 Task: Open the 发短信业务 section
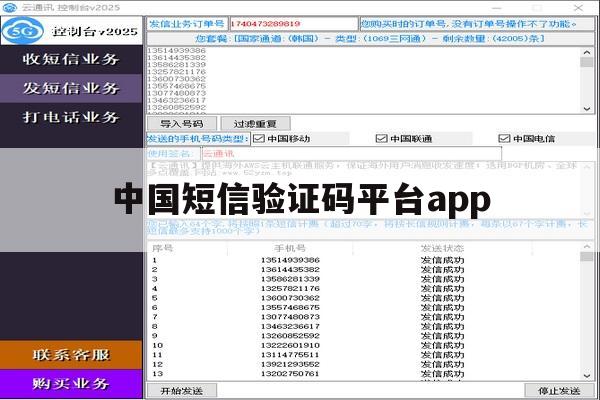(71, 88)
